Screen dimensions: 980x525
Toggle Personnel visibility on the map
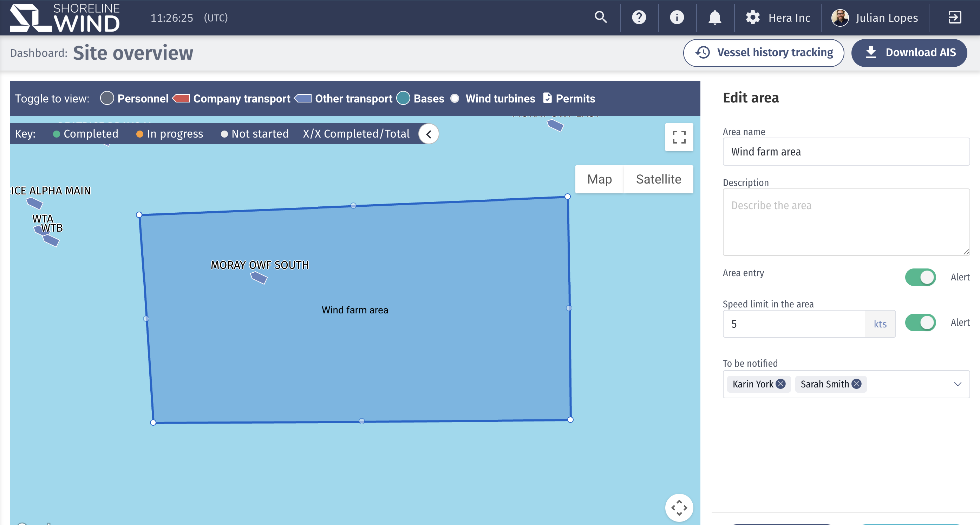pos(107,98)
